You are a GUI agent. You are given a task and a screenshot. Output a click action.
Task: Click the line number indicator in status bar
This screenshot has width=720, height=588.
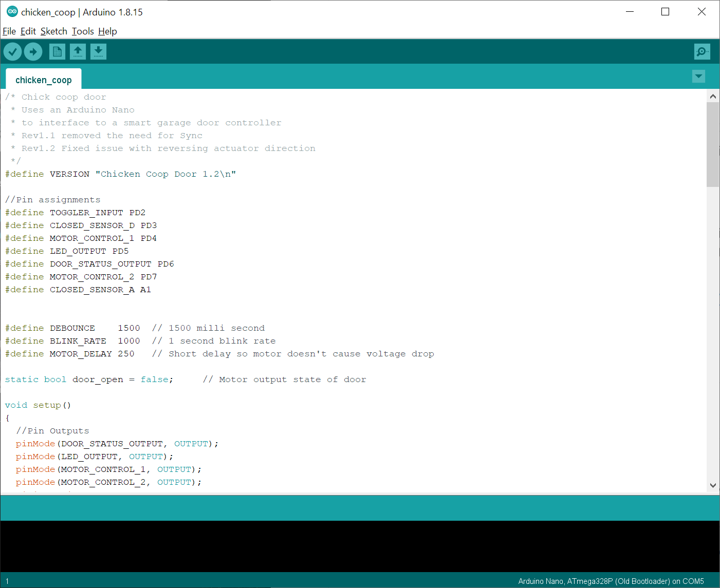[x=7, y=581]
